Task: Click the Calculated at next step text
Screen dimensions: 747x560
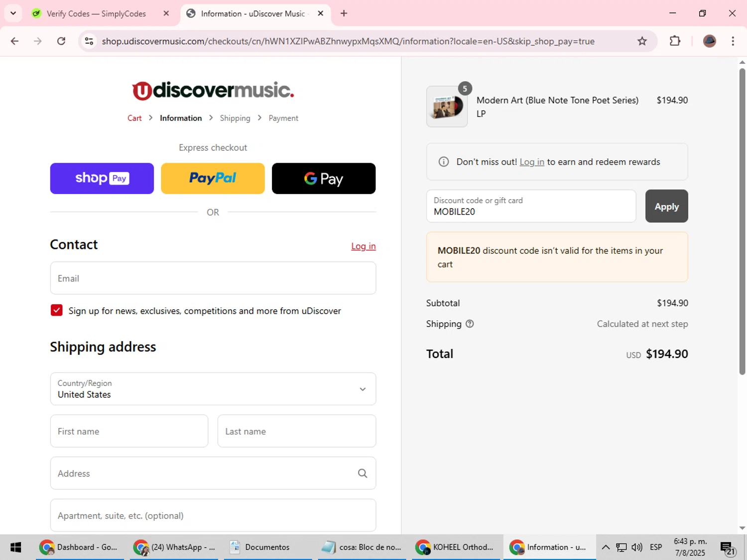Action: [642, 324]
